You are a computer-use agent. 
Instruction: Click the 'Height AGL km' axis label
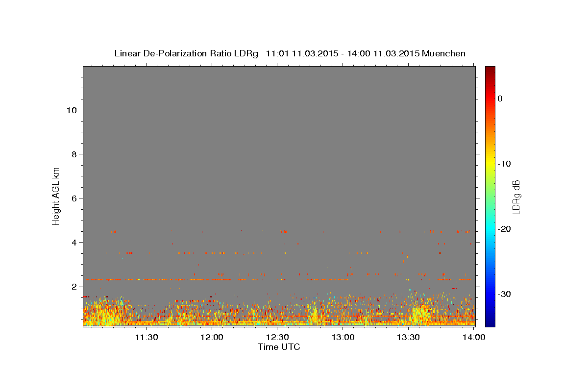56,196
